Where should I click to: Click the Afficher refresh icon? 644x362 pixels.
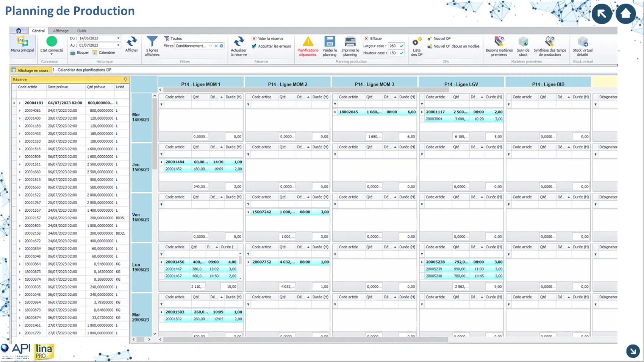point(131,42)
